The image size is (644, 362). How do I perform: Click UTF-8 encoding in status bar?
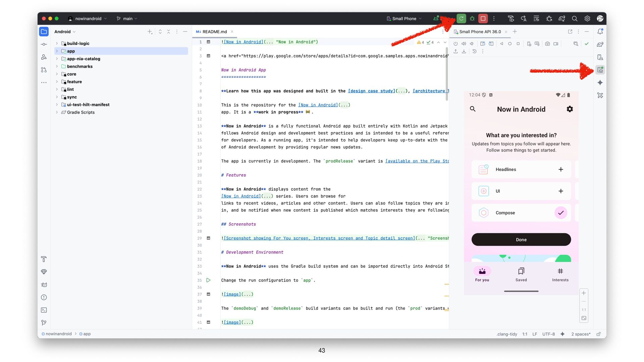click(548, 334)
